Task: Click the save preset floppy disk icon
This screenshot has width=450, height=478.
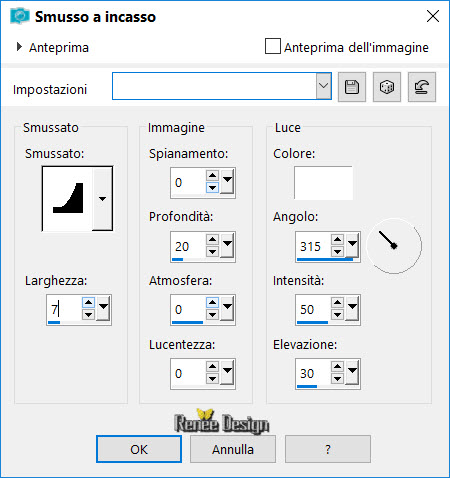Action: (352, 87)
